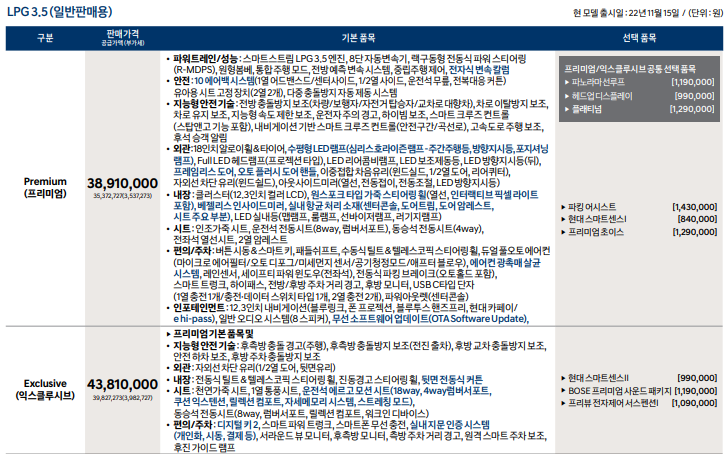Click the '시트' heading in Premium row

click(182, 229)
